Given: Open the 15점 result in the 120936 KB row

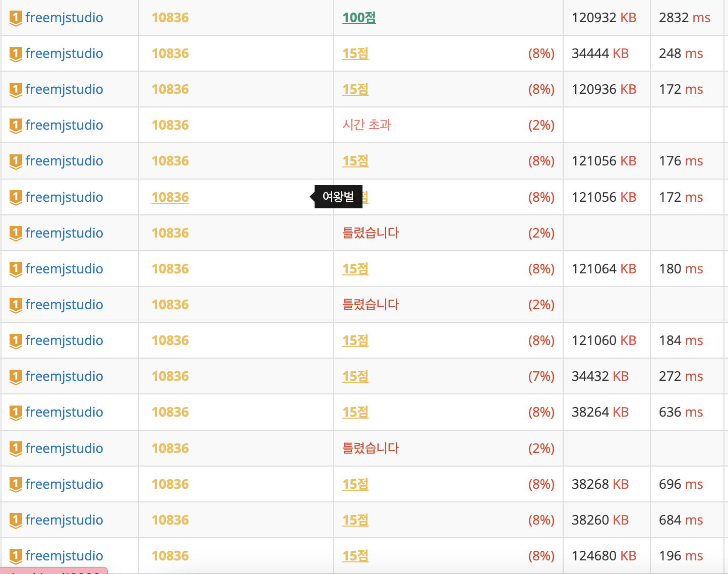Looking at the screenshot, I should pyautogui.click(x=355, y=89).
